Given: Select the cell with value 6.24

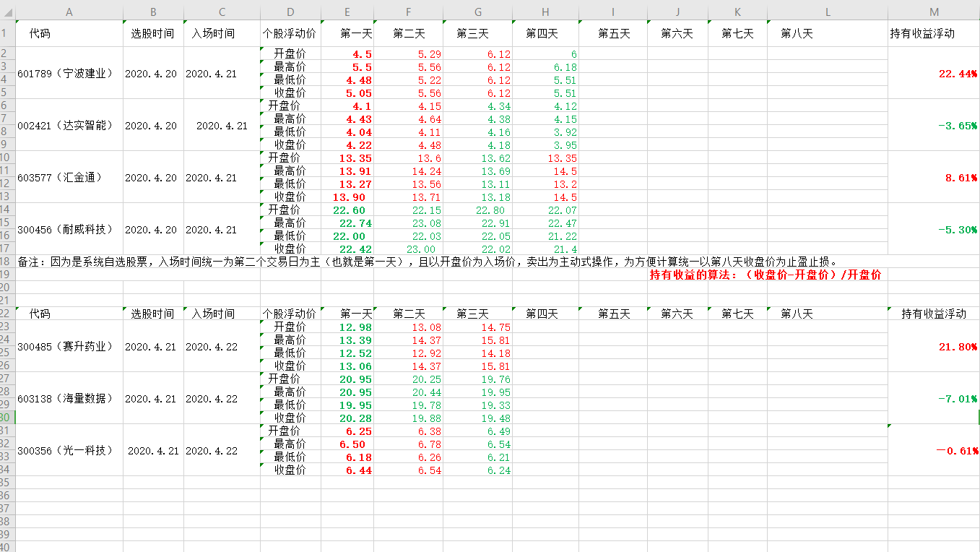Looking at the screenshot, I should point(478,470).
